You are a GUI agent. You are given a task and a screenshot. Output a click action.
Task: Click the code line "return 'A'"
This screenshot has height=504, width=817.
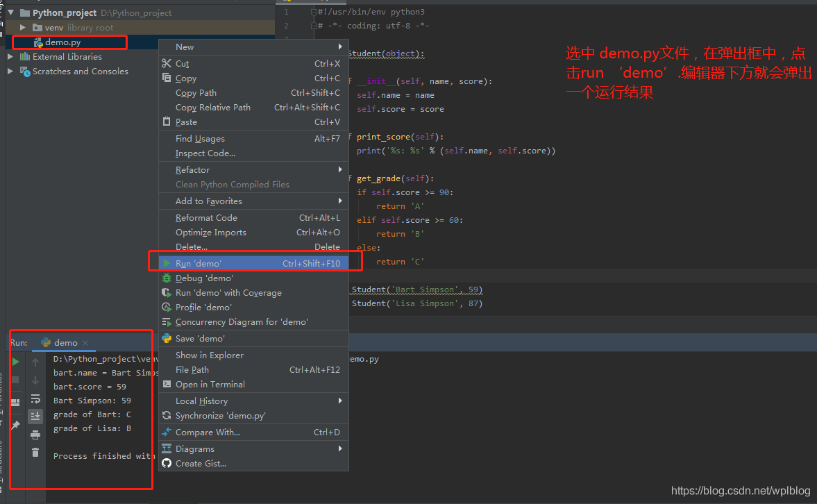coord(400,206)
